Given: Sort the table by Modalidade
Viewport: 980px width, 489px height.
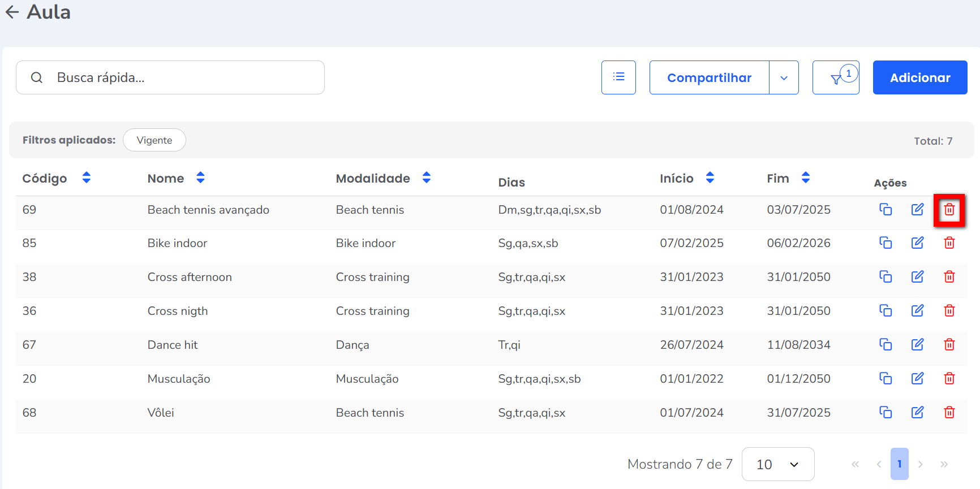Looking at the screenshot, I should tap(427, 178).
